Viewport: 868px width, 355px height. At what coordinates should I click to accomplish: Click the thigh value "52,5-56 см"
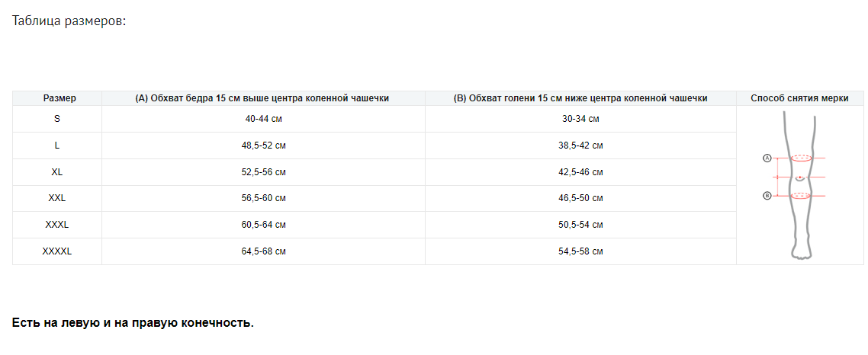[x=263, y=172]
